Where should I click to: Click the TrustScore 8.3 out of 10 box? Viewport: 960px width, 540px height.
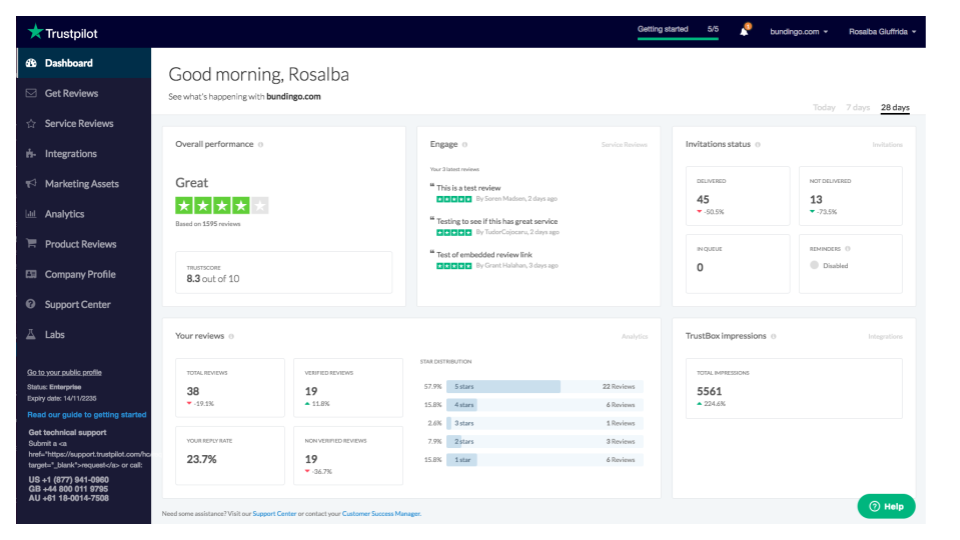click(283, 272)
